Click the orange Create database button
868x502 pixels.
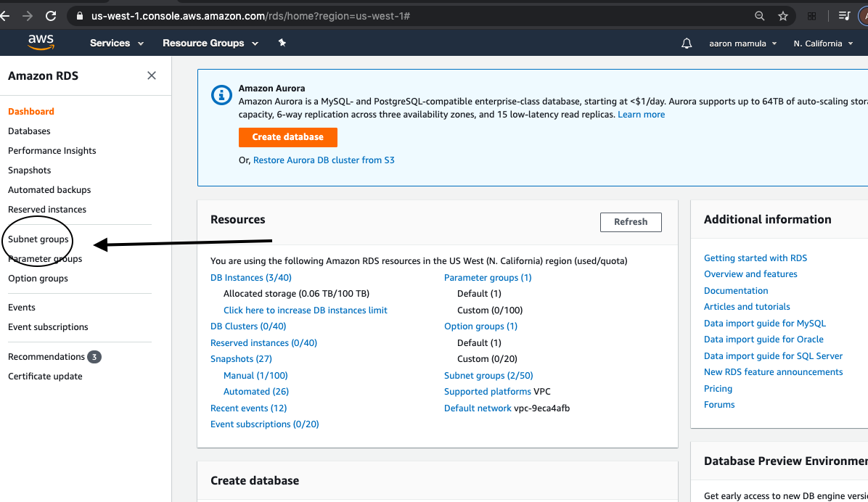coord(288,137)
